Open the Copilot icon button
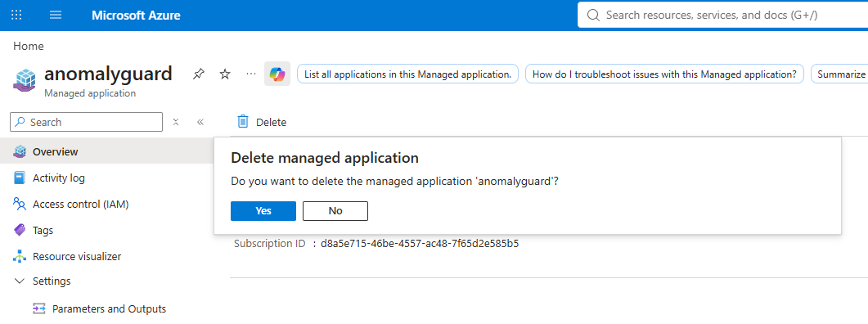The image size is (868, 324). pos(277,74)
